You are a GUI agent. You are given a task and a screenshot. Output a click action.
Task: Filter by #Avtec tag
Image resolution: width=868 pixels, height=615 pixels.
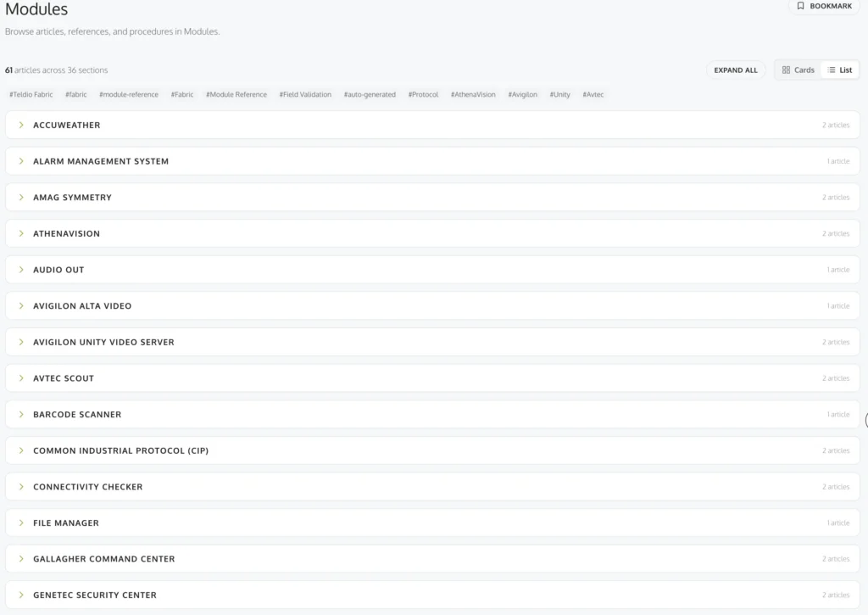tap(593, 95)
